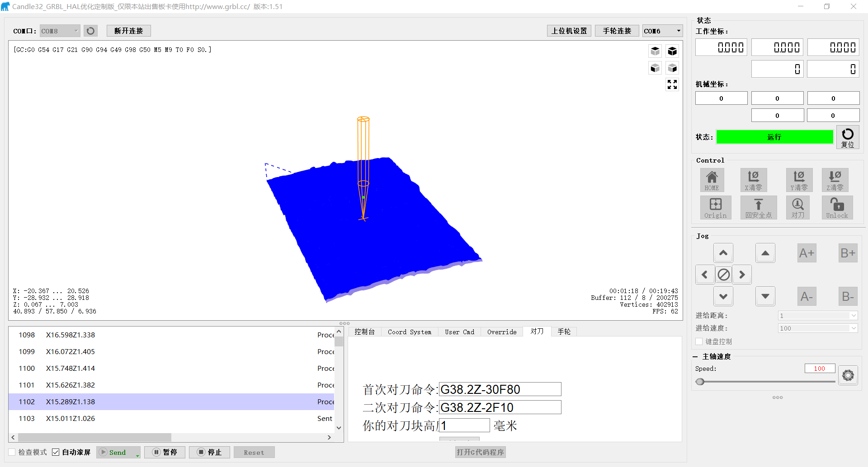Click the 上位机设置 button
Viewport: 868px width, 467px height.
[x=569, y=31]
